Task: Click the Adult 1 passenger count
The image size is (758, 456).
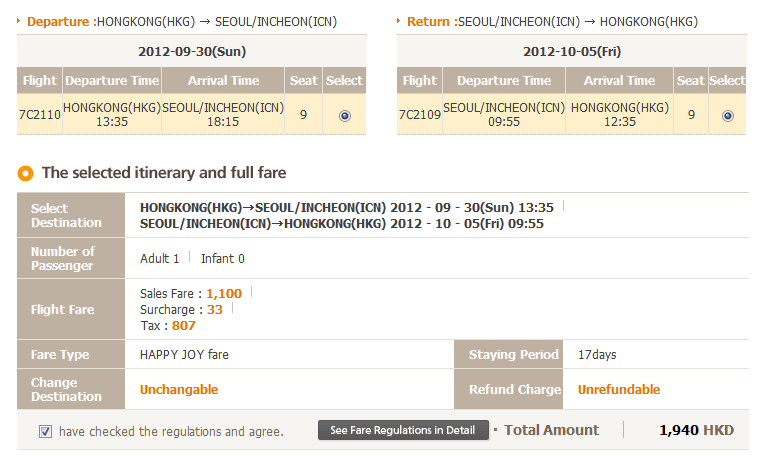Action: (160, 258)
